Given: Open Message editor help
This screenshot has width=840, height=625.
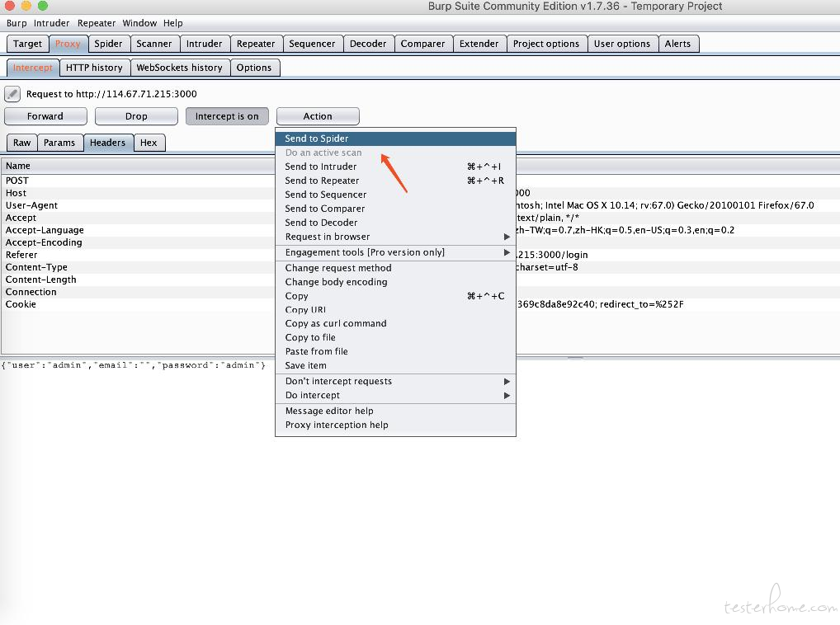Looking at the screenshot, I should [x=395, y=411].
